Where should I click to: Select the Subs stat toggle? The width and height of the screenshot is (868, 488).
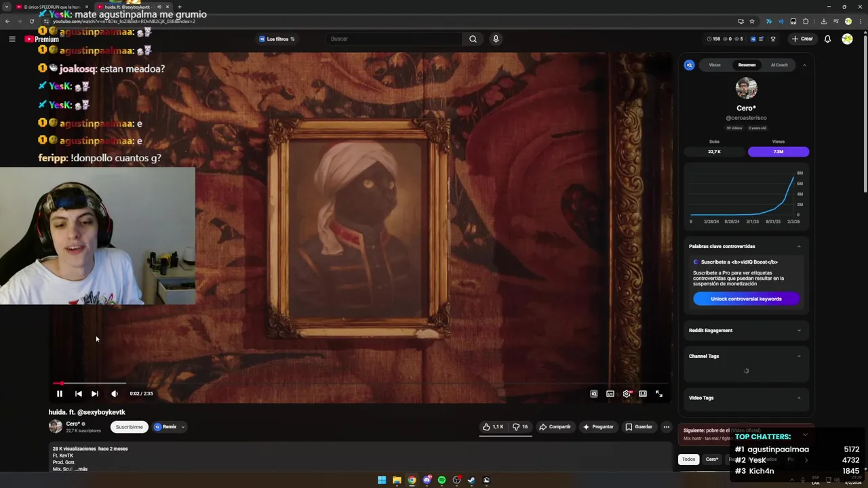[x=714, y=152]
